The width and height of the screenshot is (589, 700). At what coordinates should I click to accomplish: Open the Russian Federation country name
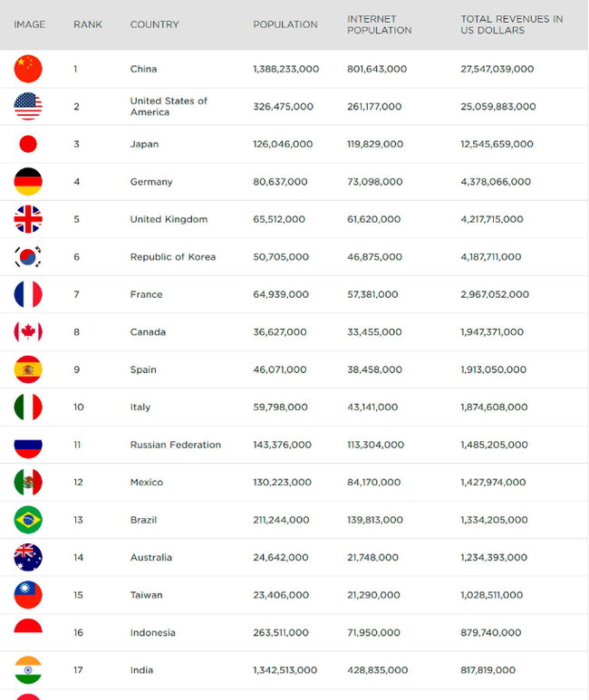point(176,445)
